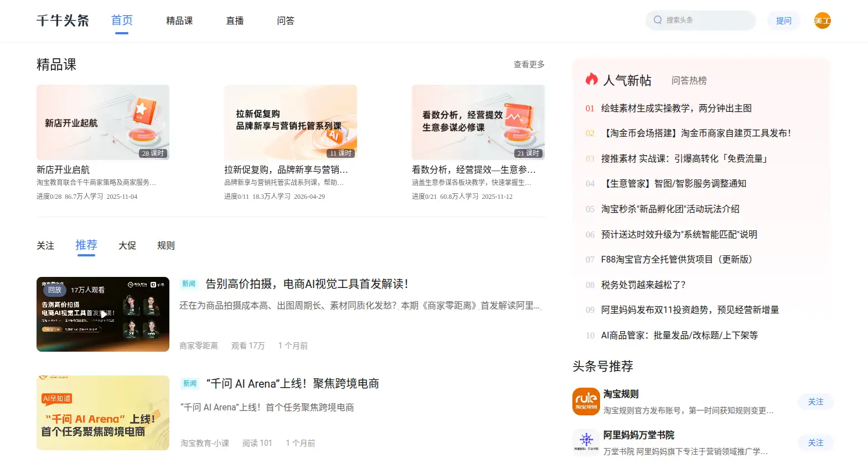Open the 精品课 nav tab
868x463 pixels.
pyautogui.click(x=179, y=20)
